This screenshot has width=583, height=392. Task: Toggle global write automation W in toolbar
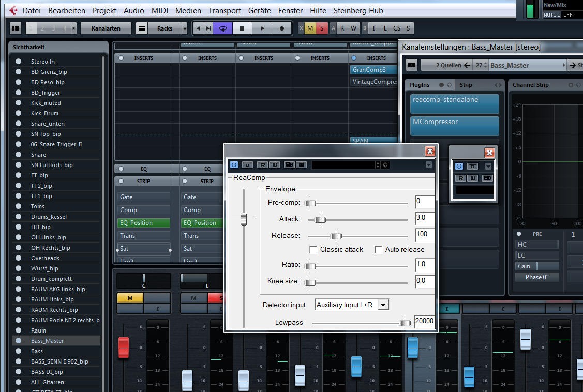[353, 28]
